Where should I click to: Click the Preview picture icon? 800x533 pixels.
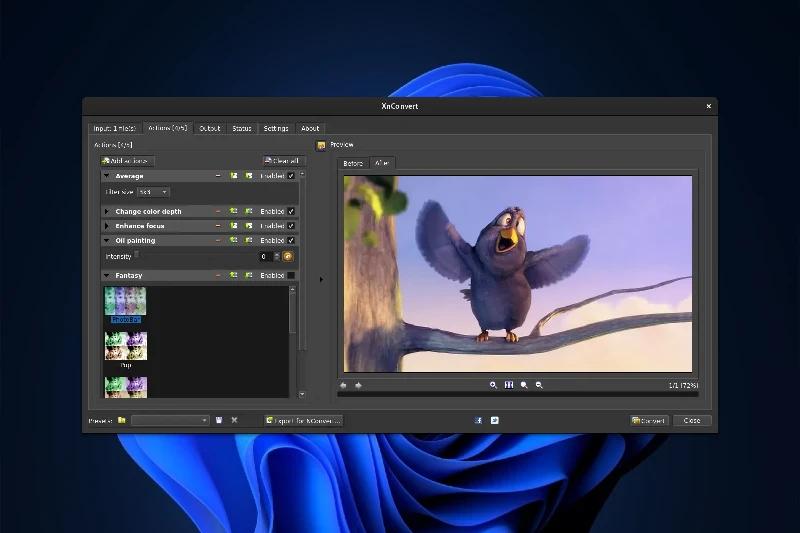pyautogui.click(x=321, y=146)
